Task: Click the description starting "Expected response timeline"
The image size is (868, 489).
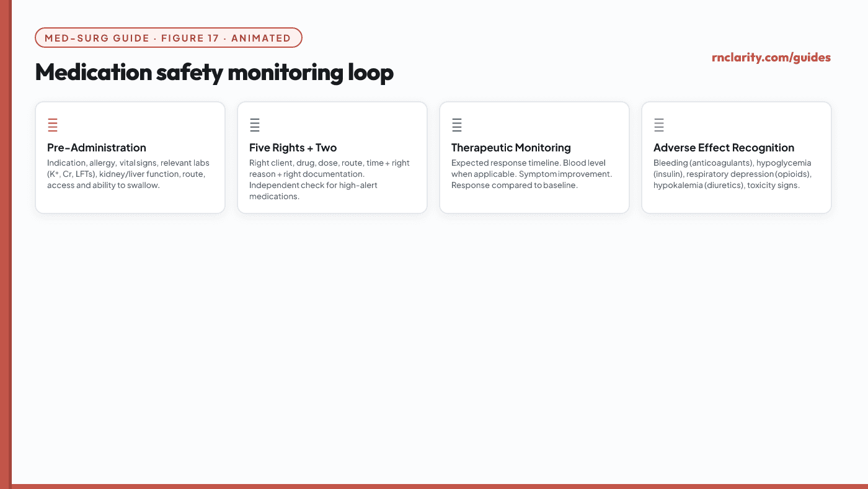Action: coord(532,174)
